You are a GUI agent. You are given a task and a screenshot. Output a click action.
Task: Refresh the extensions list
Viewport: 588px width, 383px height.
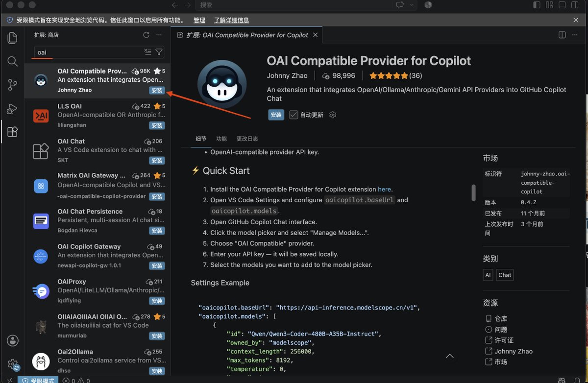coord(146,35)
